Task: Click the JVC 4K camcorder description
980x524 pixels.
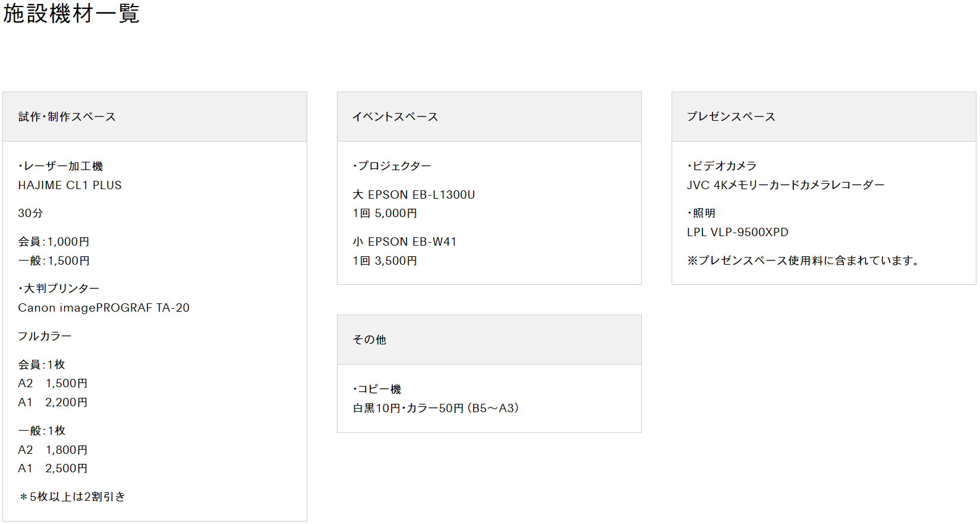Action: (786, 185)
